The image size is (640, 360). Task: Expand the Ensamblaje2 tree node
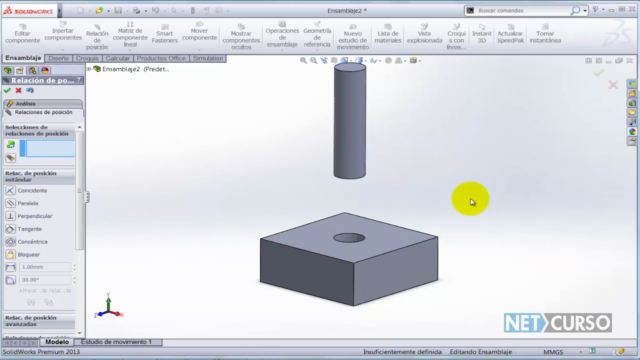click(x=89, y=69)
